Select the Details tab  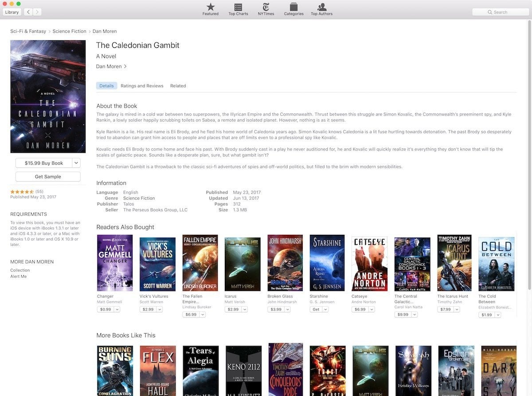click(x=106, y=86)
